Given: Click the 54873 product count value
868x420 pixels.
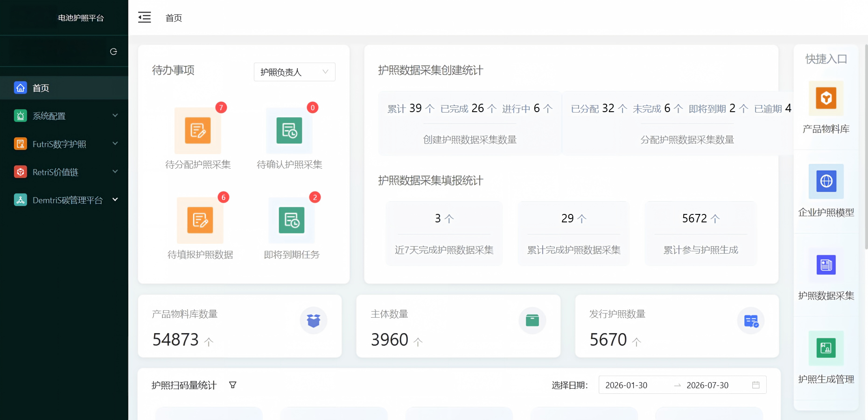Looking at the screenshot, I should tap(175, 340).
